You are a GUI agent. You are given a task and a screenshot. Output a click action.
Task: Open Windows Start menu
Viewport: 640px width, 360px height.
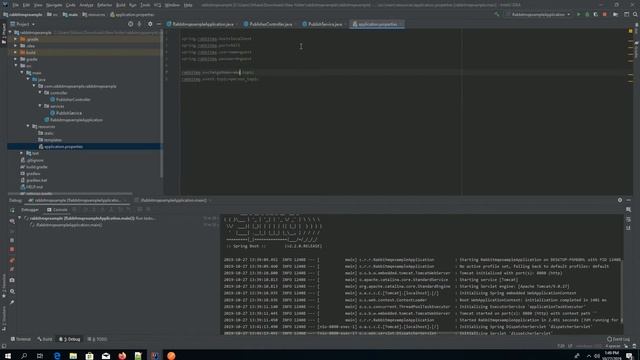tap(8, 356)
